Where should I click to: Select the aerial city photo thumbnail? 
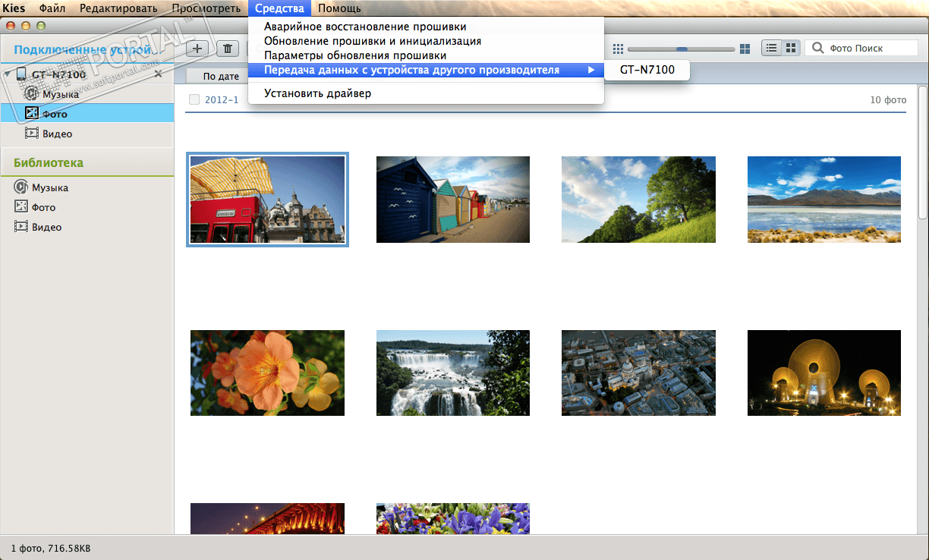638,373
